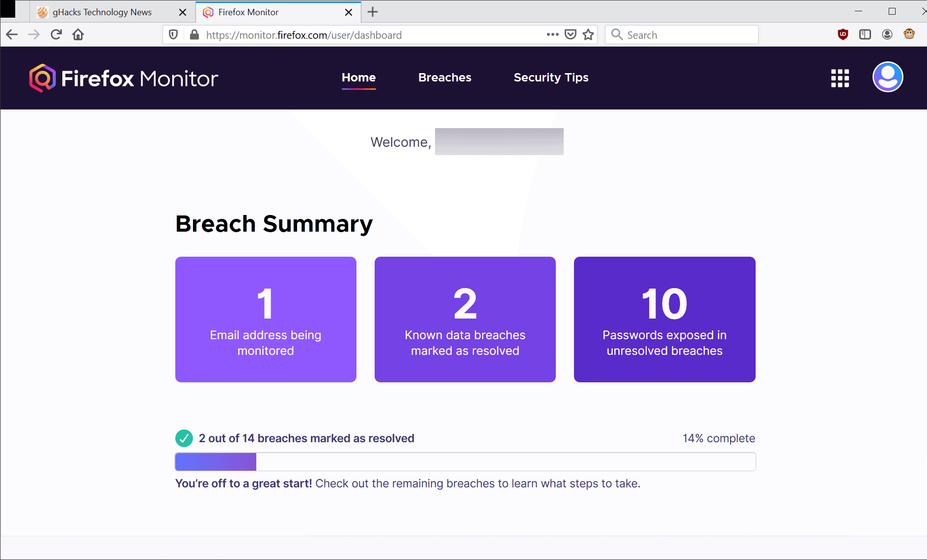
Task: Select the email address monitored card
Action: [266, 320]
